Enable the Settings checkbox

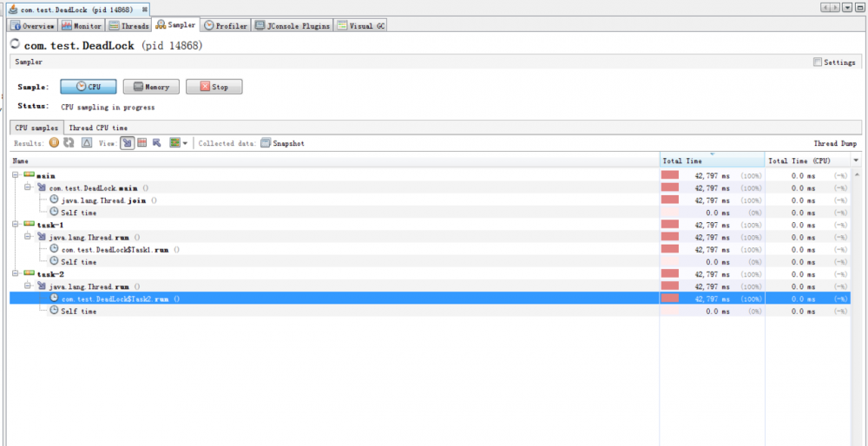pos(817,62)
